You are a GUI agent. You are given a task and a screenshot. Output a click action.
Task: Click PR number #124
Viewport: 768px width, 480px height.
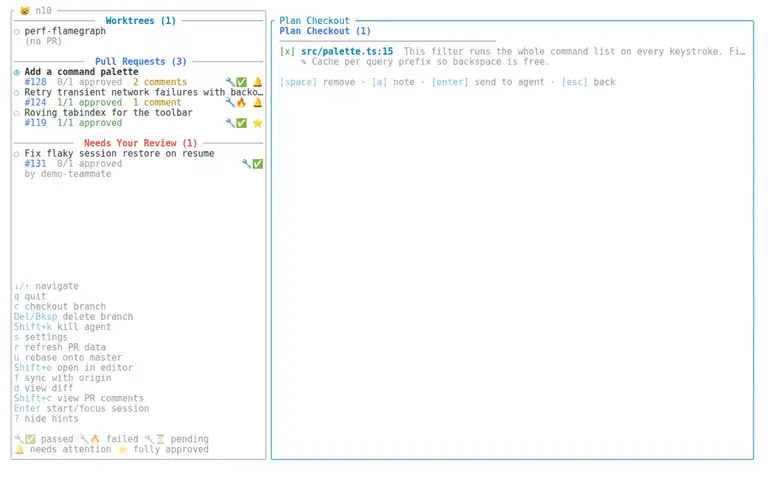[35, 102]
